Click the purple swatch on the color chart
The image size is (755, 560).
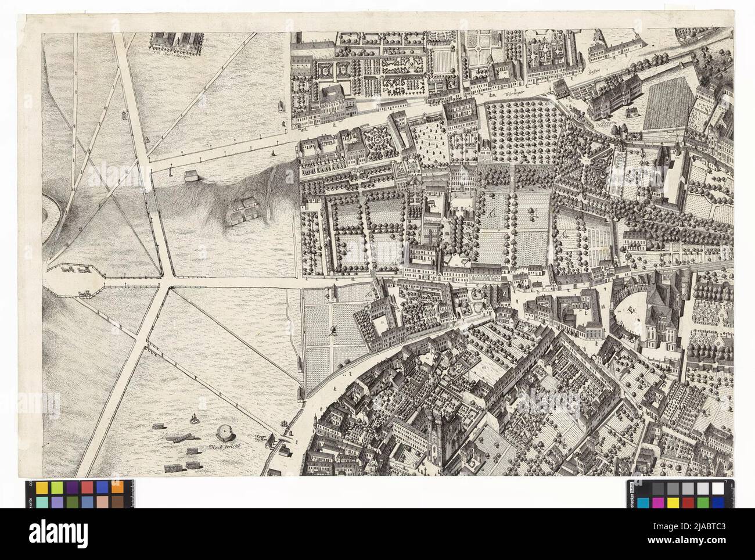[73, 487]
